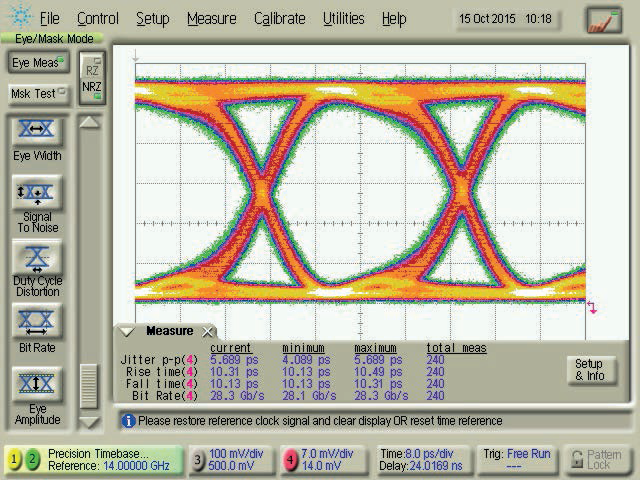Open the Utilities menu
This screenshot has width=640, height=480.
343,19
